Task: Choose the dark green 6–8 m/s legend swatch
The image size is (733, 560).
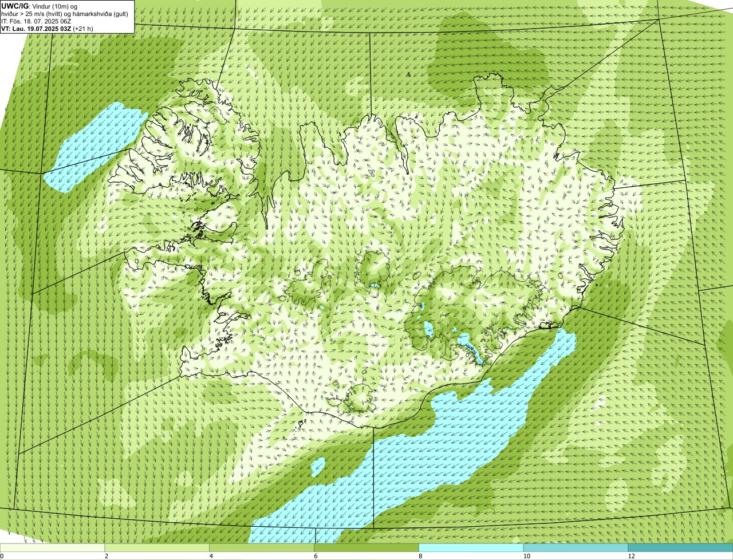Action: coord(366,548)
